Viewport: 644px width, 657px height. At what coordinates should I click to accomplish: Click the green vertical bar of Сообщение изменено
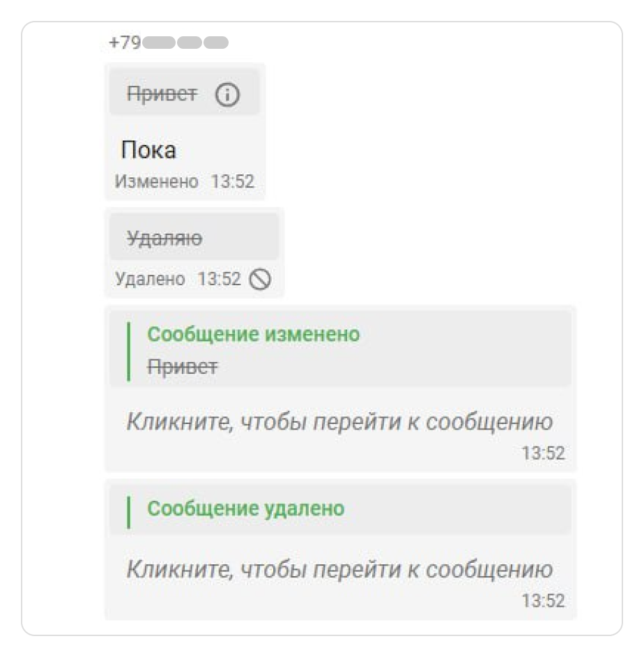(x=129, y=349)
